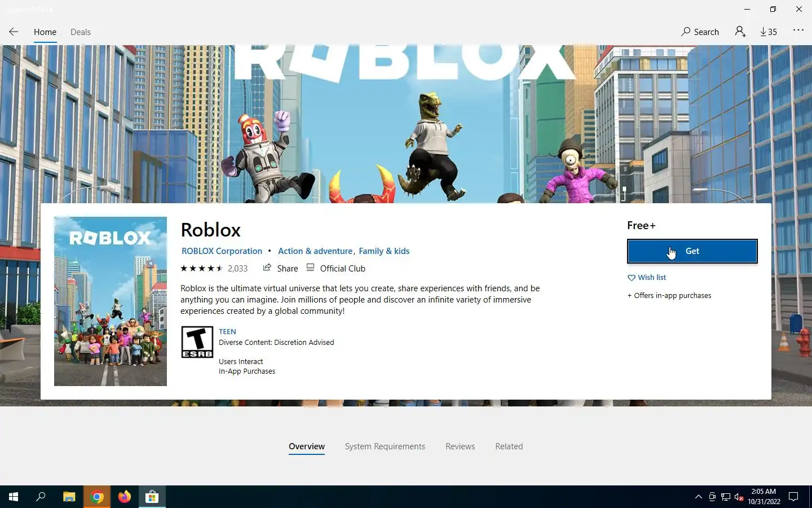812x508 pixels.
Task: Open Family & kids category
Action: 384,251
